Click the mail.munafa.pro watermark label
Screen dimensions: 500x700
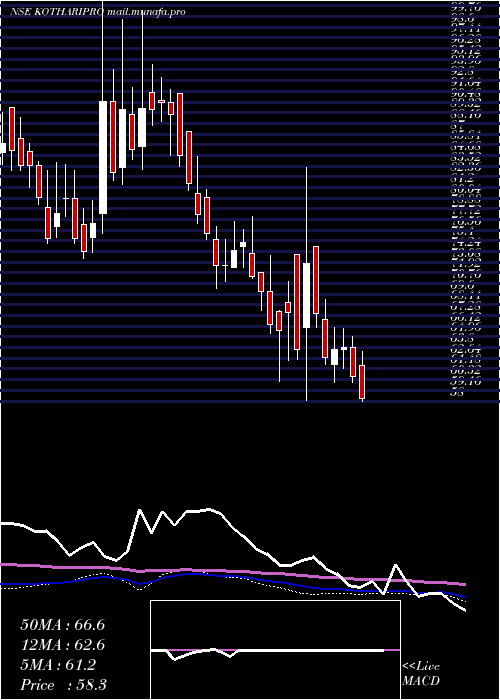tap(146, 12)
